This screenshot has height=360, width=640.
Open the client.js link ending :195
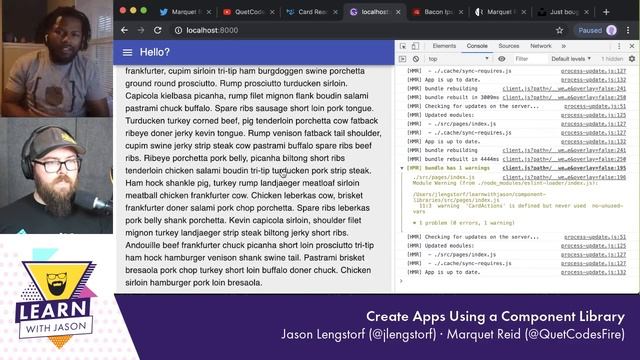[564, 168]
